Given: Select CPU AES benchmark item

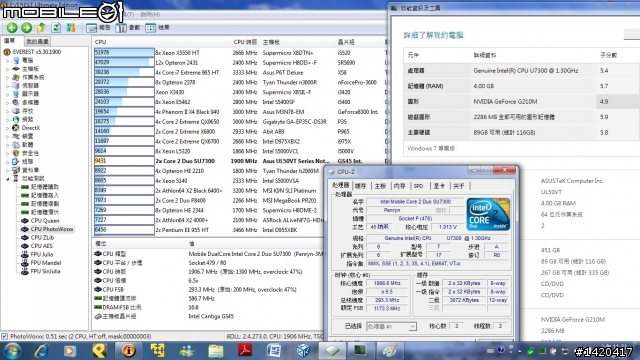Looking at the screenshot, I should (37, 246).
